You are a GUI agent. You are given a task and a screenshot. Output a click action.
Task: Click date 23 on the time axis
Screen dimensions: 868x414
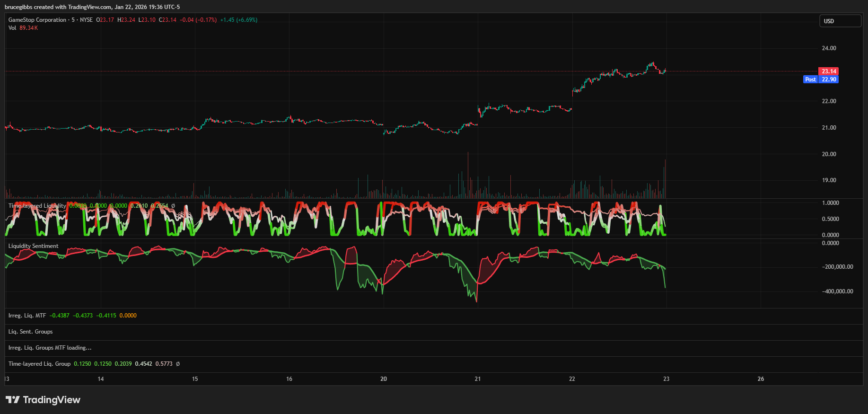coord(666,379)
